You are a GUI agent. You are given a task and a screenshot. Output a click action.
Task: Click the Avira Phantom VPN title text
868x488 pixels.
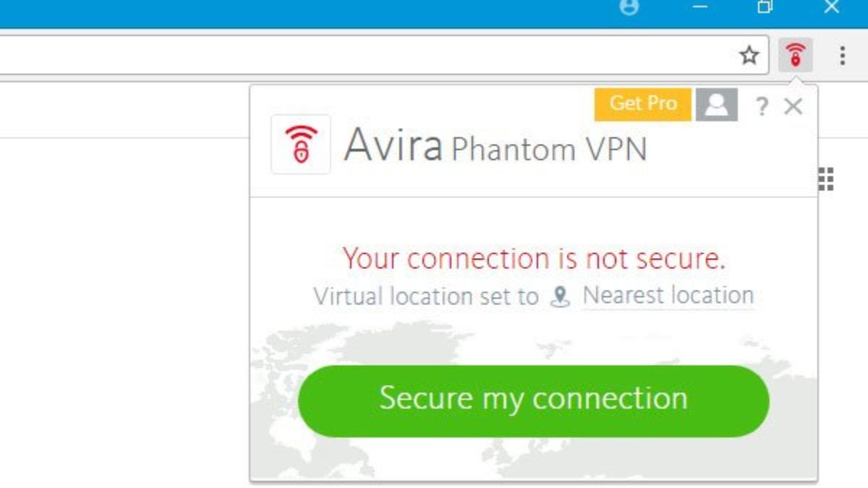tap(495, 146)
